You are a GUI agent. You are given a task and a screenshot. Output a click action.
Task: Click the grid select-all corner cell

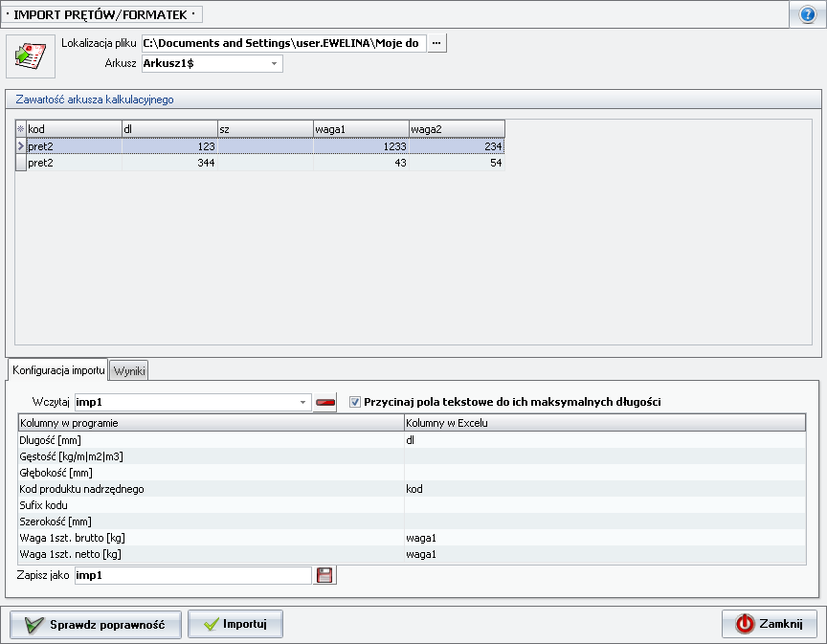pyautogui.click(x=20, y=128)
